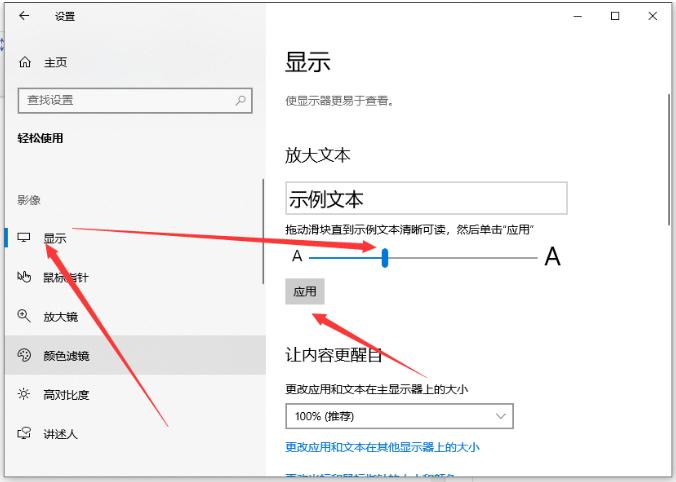Viewport: 676px width, 482px height.
Task: Click the 影像 group label
Action: pyautogui.click(x=29, y=200)
